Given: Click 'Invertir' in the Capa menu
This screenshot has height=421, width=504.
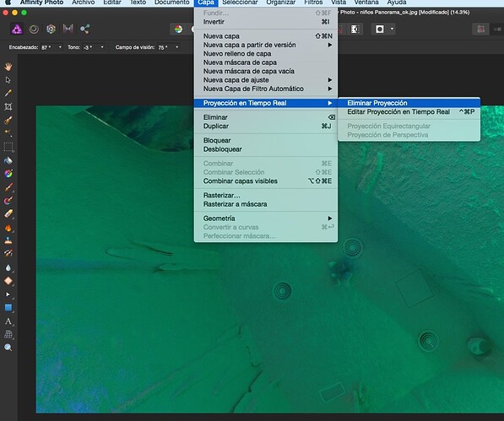Looking at the screenshot, I should 265,22.
